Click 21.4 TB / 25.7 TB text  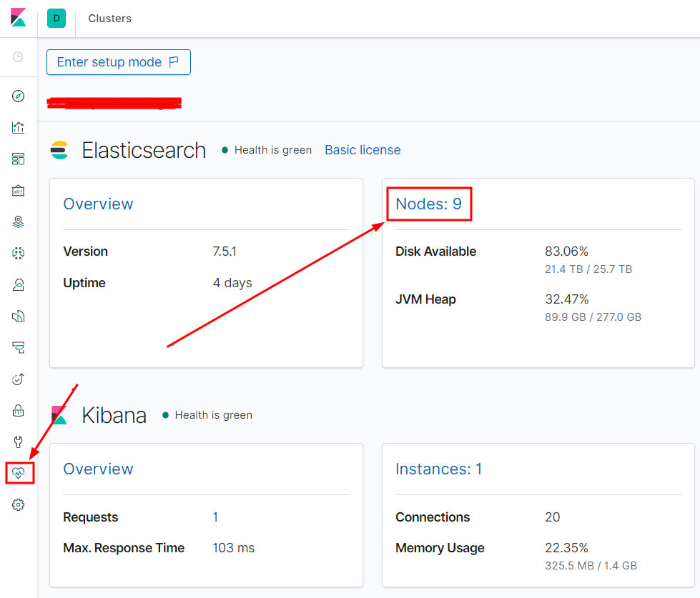[588, 269]
